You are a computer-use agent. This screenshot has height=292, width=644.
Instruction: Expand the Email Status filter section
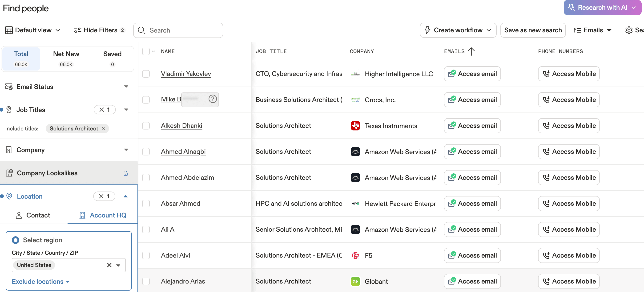click(126, 86)
